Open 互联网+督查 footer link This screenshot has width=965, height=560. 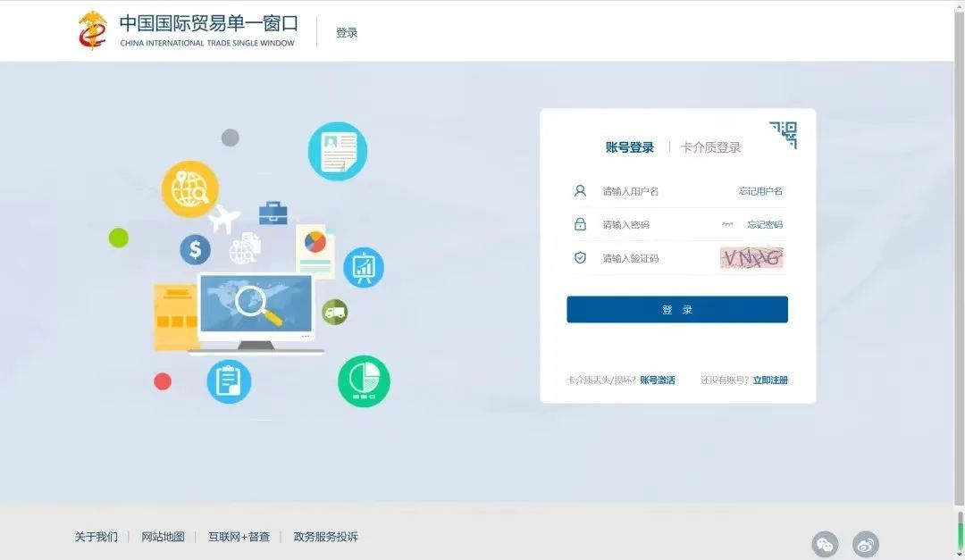point(239,537)
